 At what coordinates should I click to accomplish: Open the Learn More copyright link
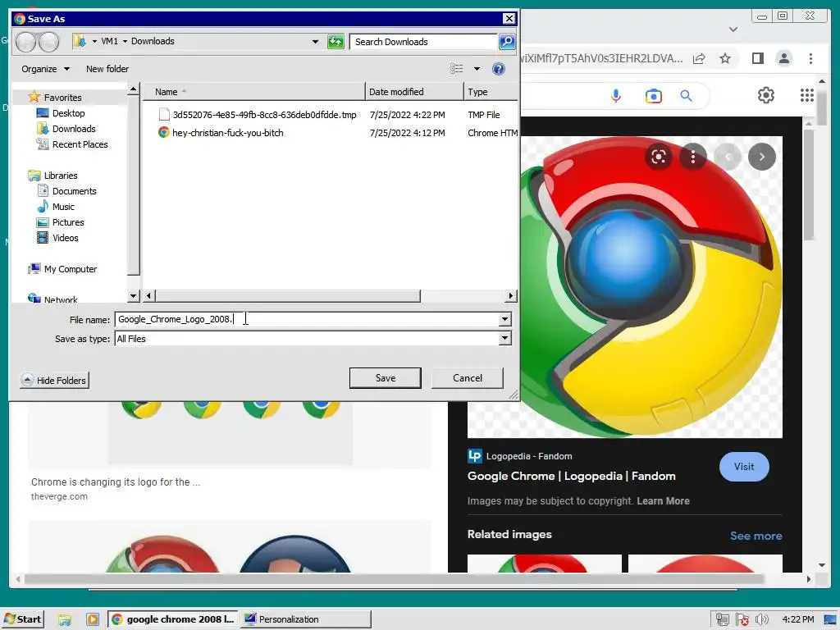(x=663, y=501)
